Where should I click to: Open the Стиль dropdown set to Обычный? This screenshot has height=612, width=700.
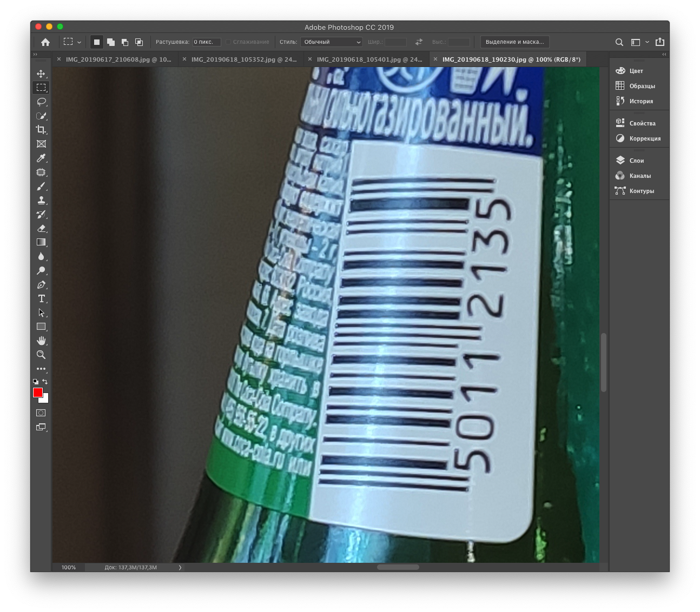pyautogui.click(x=332, y=42)
